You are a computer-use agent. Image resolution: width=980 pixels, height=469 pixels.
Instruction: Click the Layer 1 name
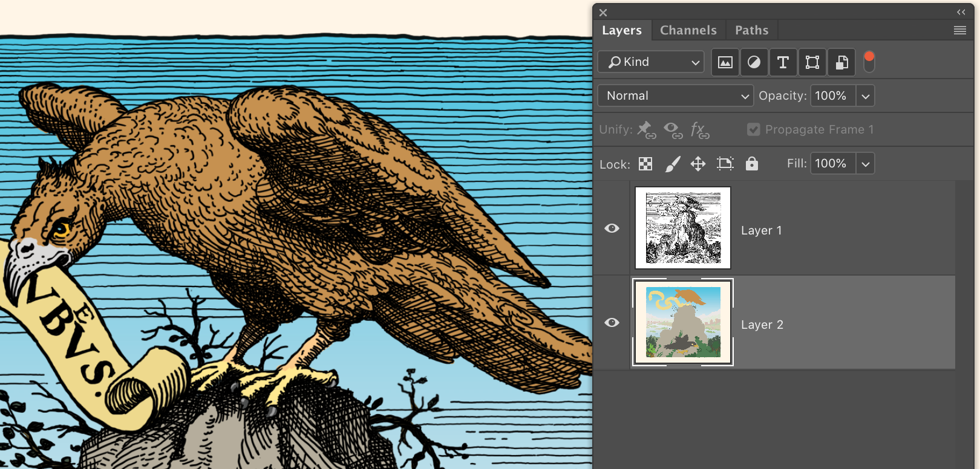pos(762,230)
